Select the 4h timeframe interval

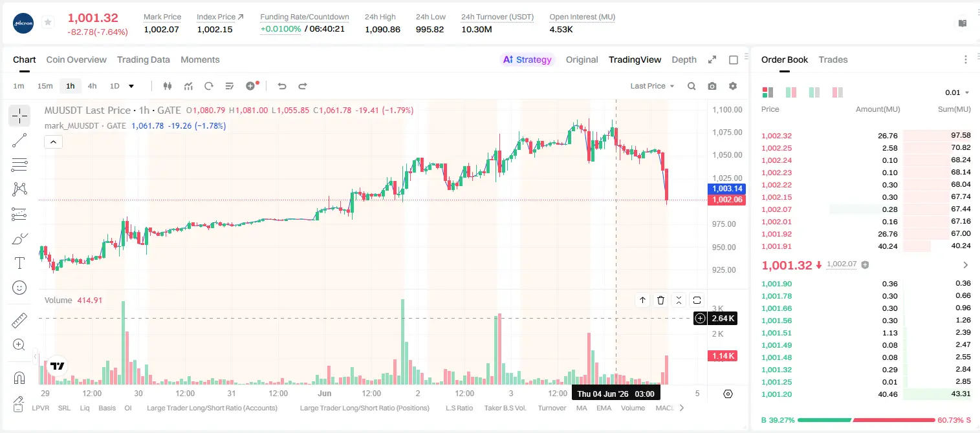(92, 86)
